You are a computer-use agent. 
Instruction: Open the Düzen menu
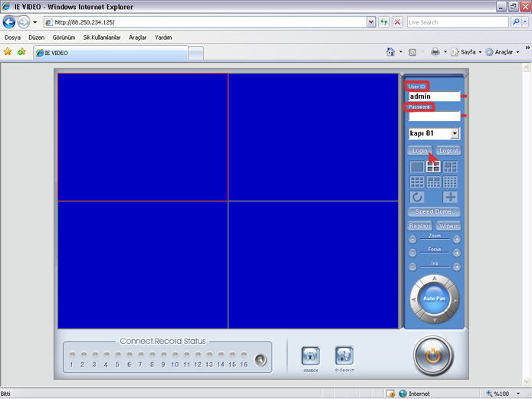pyautogui.click(x=36, y=38)
